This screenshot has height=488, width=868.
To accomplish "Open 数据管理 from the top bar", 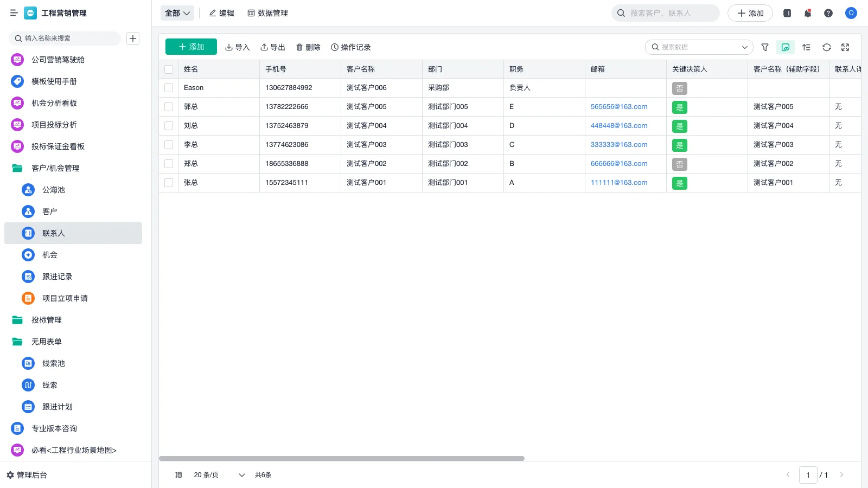I will 268,13.
